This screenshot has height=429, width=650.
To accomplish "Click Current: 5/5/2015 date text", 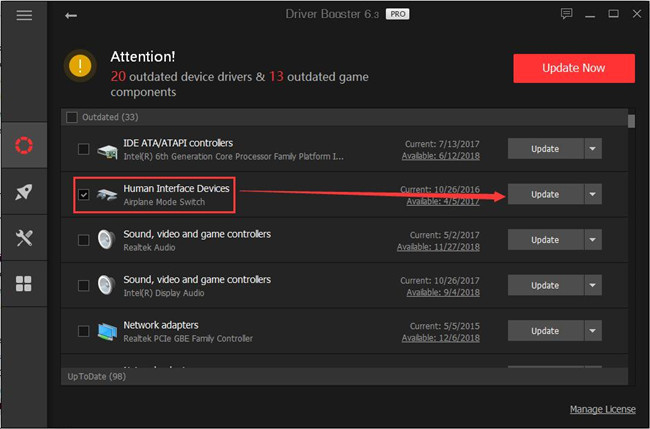I will (445, 326).
